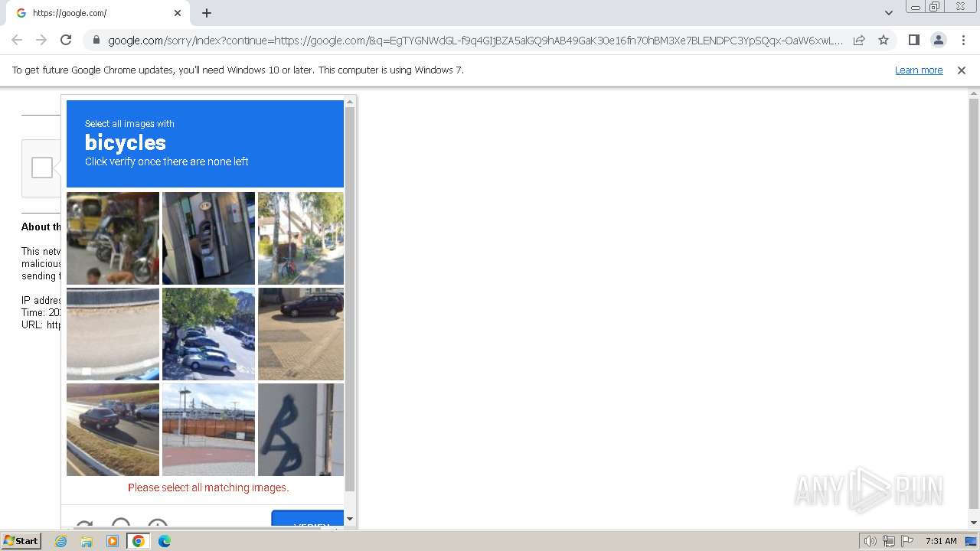Click captcha panel scroll-down arrow

click(x=350, y=519)
